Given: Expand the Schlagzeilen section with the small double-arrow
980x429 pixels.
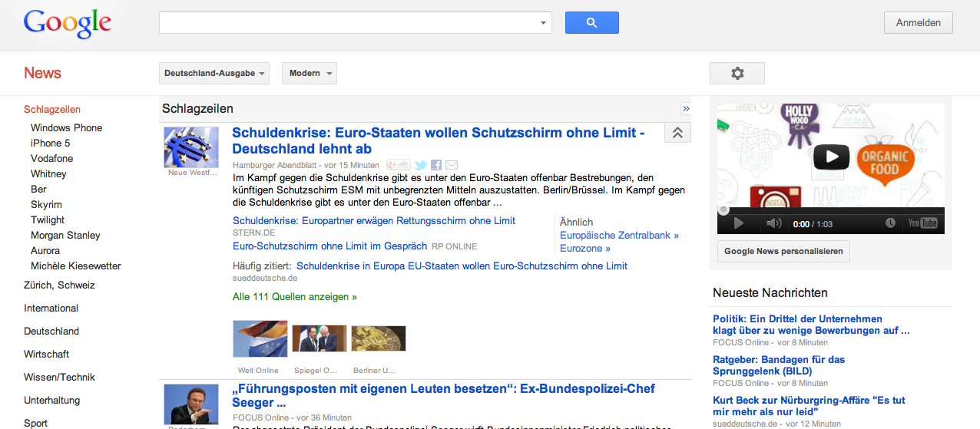Looking at the screenshot, I should (x=686, y=109).
